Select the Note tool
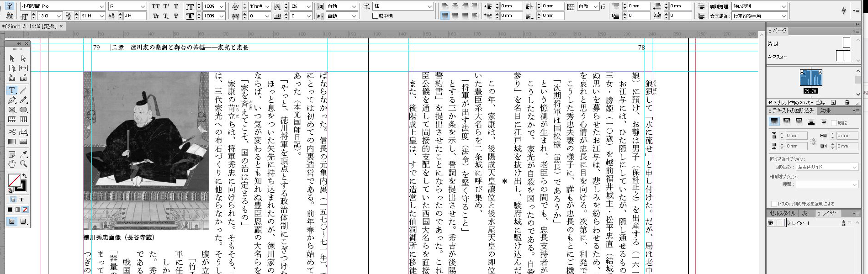 click(12, 154)
